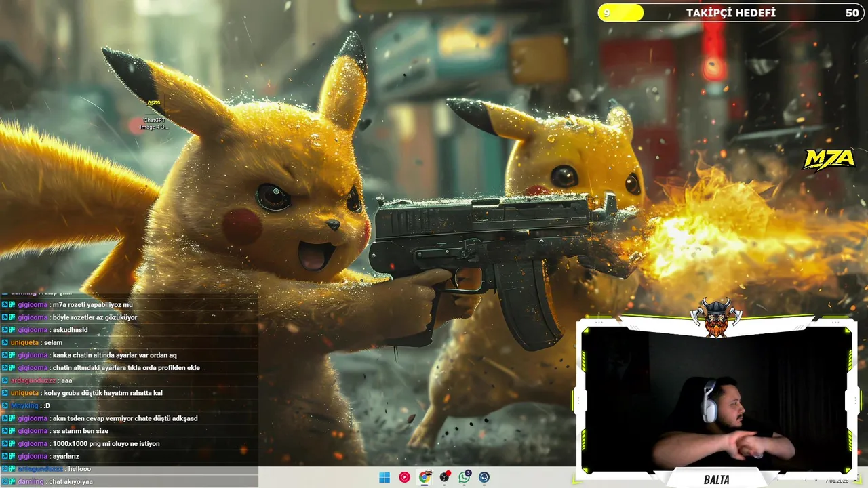Screen dimensions: 868x488
Task: Click username damling beside "chat akıyo yaa"
Action: (x=31, y=481)
